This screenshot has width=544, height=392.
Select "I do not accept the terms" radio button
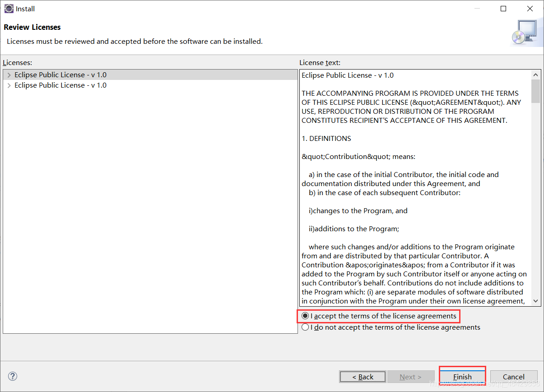point(306,327)
